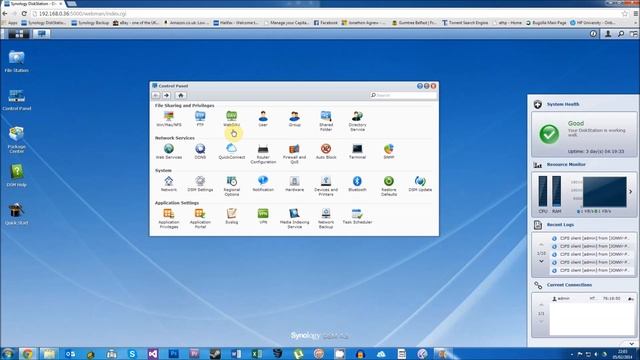Open Control Panel help button
This screenshot has height=360, width=640.
coord(420,86)
